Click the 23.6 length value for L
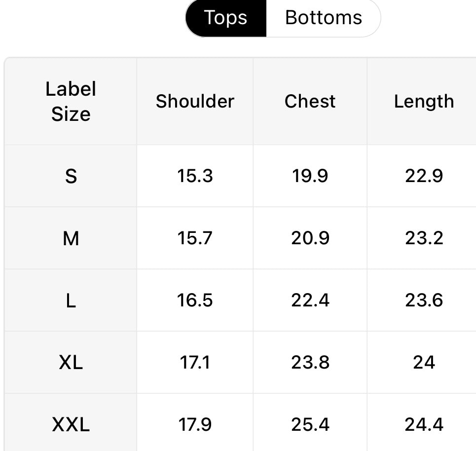 pyautogui.click(x=424, y=301)
